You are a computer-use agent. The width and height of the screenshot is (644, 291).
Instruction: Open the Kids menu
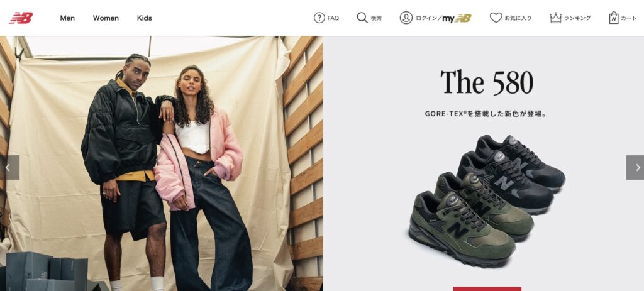145,18
